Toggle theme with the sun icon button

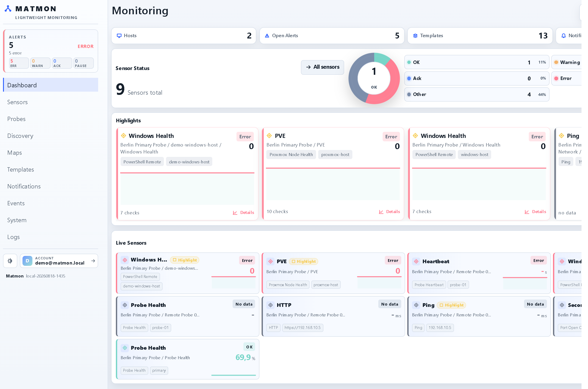pos(10,261)
